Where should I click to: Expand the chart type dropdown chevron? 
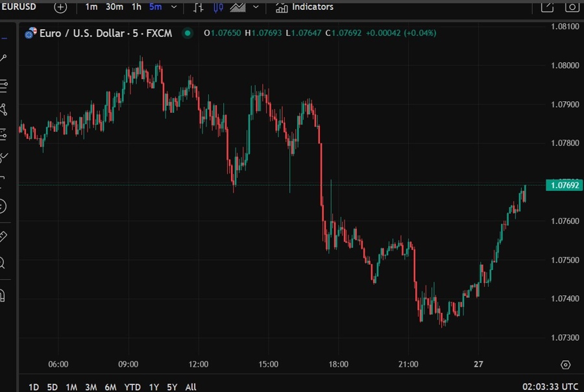point(256,7)
